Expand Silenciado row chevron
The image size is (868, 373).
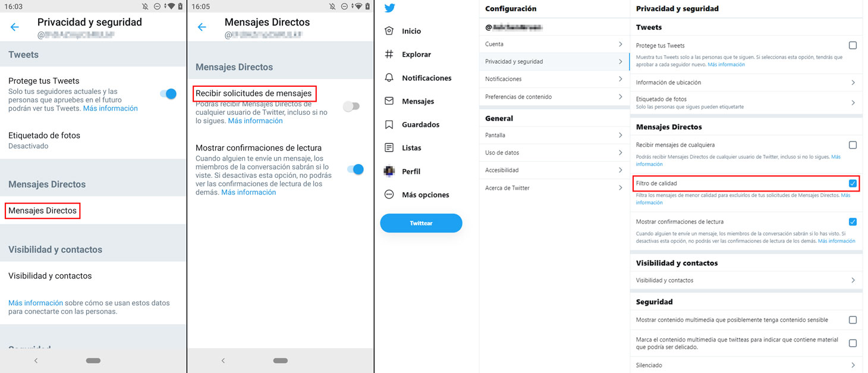[x=853, y=365]
